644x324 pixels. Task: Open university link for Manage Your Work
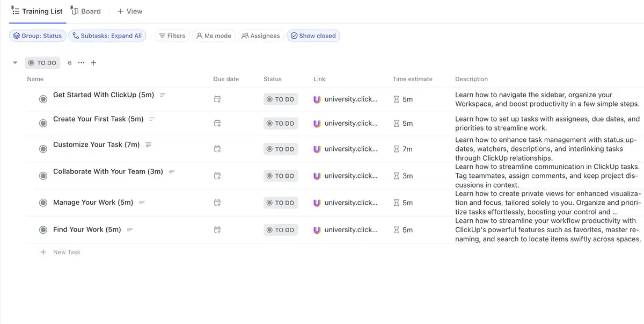346,203
